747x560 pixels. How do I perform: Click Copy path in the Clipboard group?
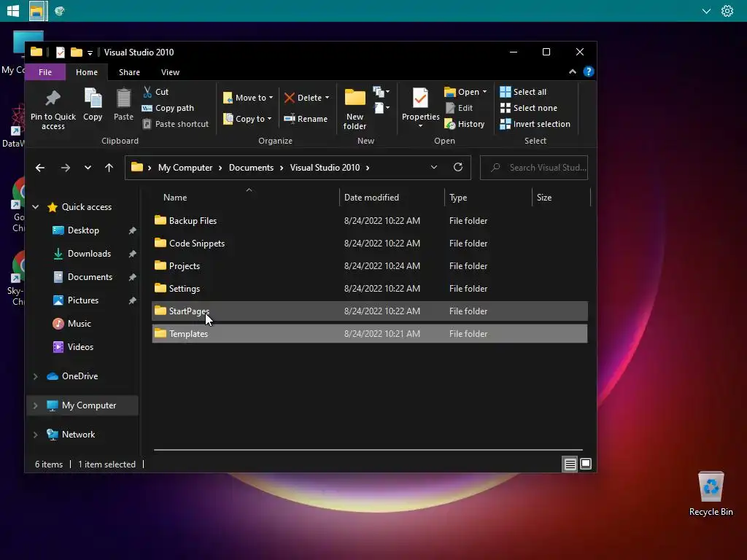[169, 108]
